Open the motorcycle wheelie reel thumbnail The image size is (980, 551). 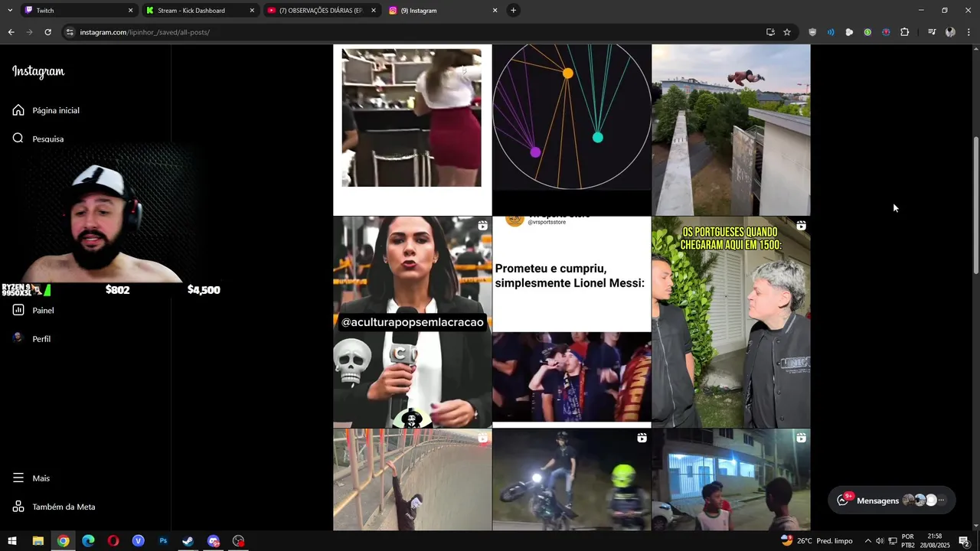[x=572, y=480]
